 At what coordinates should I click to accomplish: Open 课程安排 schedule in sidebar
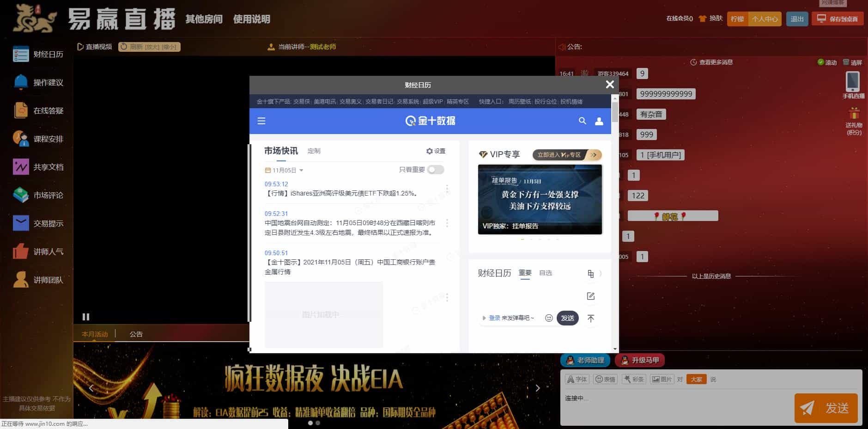point(38,139)
